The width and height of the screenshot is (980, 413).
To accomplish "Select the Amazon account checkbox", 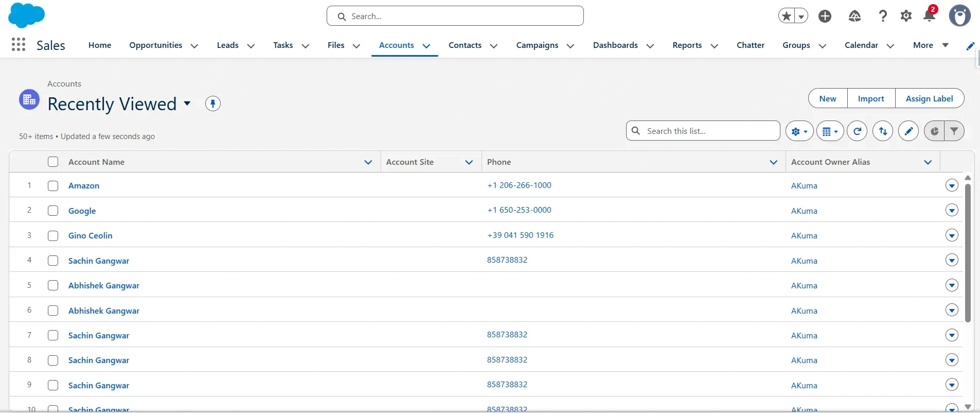I will tap(53, 186).
